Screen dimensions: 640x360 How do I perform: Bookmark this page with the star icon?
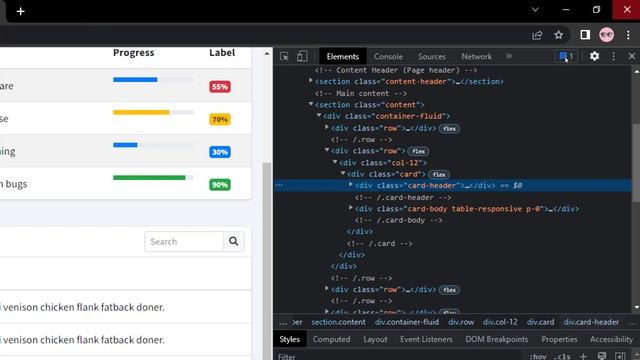pos(558,35)
